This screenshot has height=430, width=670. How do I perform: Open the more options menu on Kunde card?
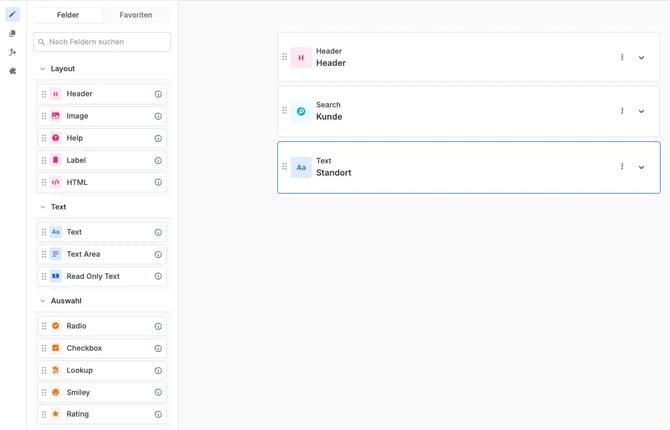click(x=622, y=111)
